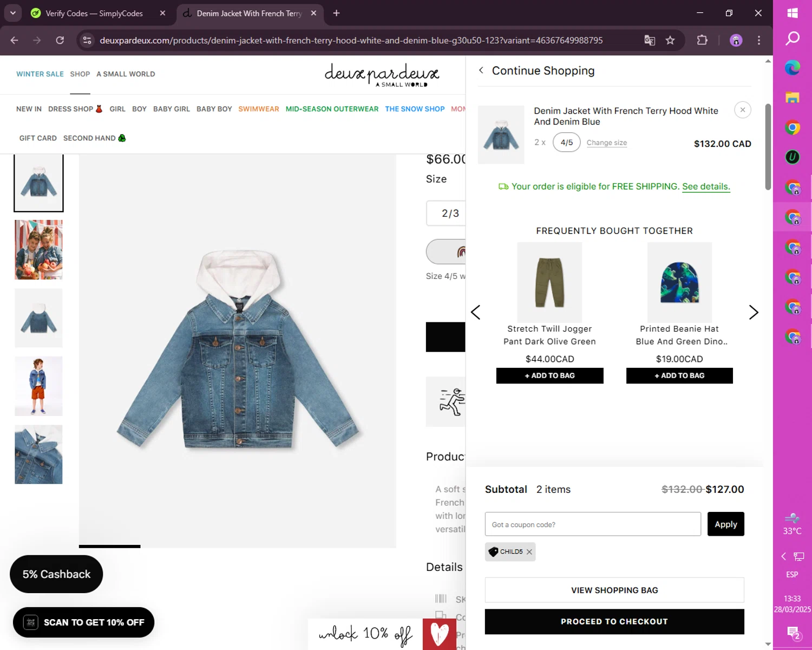
Task: Select thumbnail of boy in red shorts
Action: point(38,386)
